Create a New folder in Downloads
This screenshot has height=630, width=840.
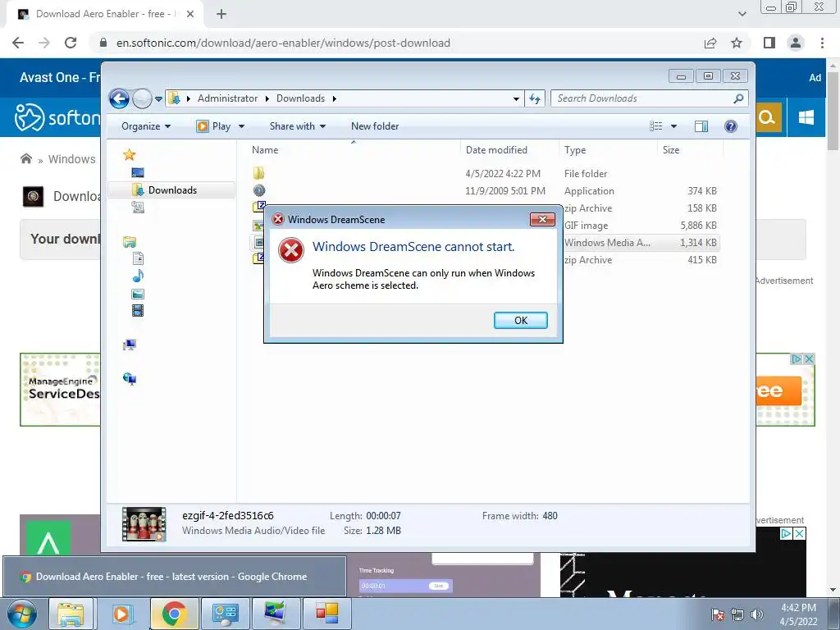375,126
